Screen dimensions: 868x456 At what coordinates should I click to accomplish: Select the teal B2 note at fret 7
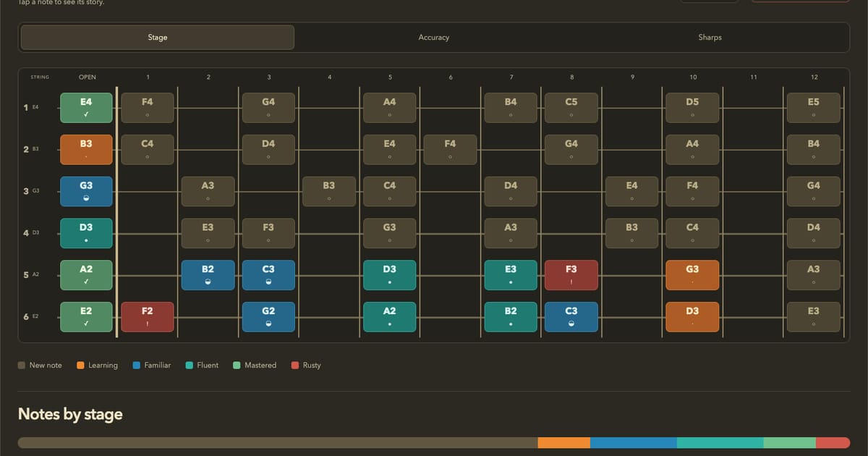point(511,317)
